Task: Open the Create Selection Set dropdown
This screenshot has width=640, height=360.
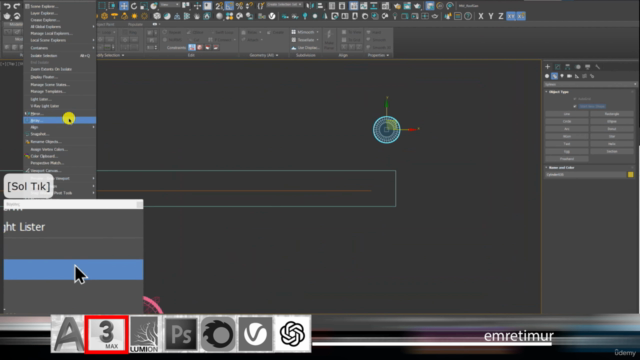Action: pos(284,4)
